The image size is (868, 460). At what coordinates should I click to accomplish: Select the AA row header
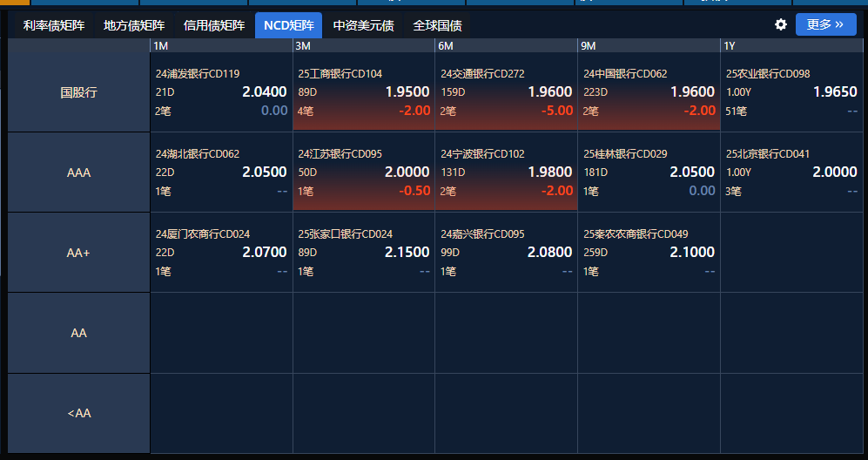pyautogui.click(x=78, y=333)
